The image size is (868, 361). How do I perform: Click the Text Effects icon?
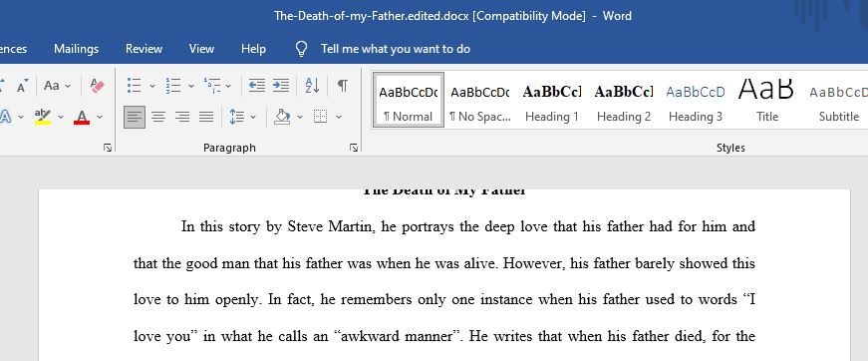[6, 117]
